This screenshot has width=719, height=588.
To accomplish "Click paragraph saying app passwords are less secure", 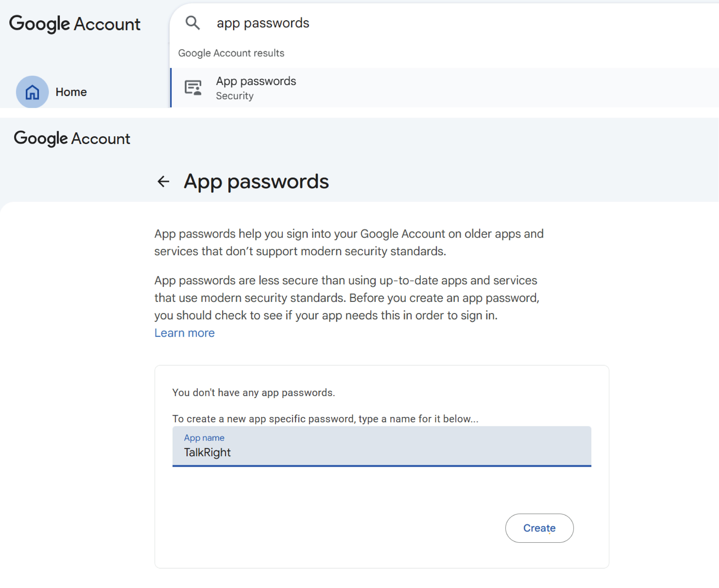I will pyautogui.click(x=347, y=298).
